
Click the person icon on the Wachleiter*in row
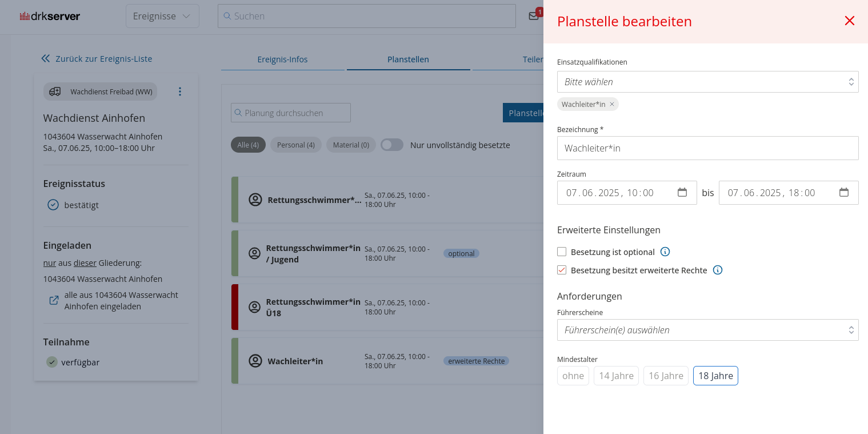(x=254, y=361)
